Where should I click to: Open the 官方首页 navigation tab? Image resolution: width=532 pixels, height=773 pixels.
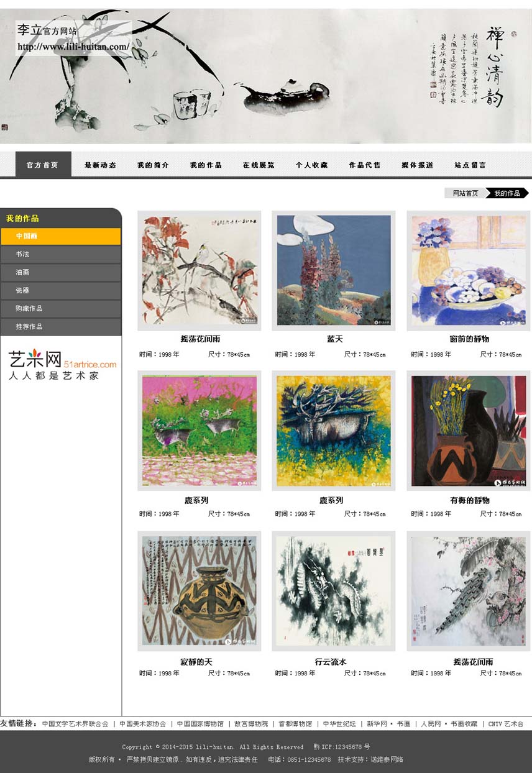click(43, 165)
